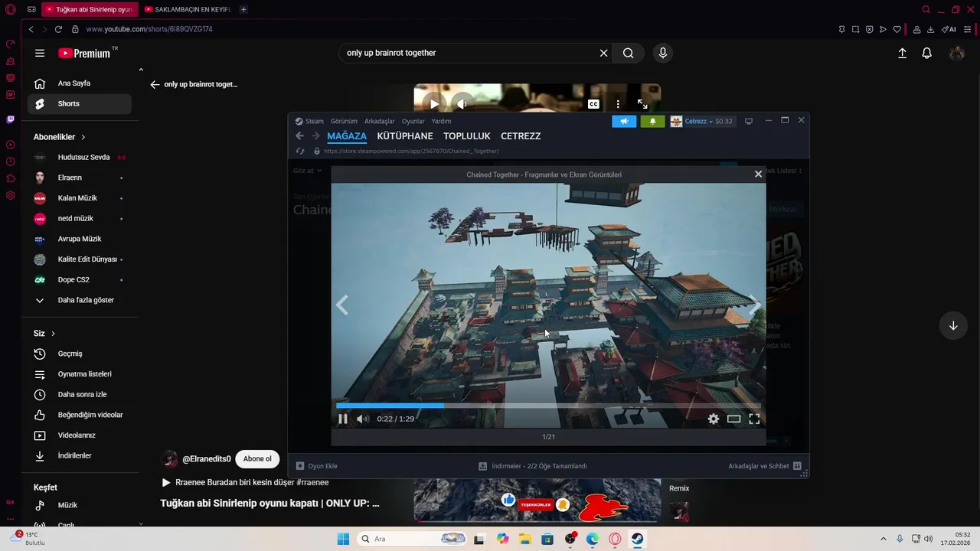Open new tab in Opera
980x551 pixels.
pyautogui.click(x=243, y=9)
